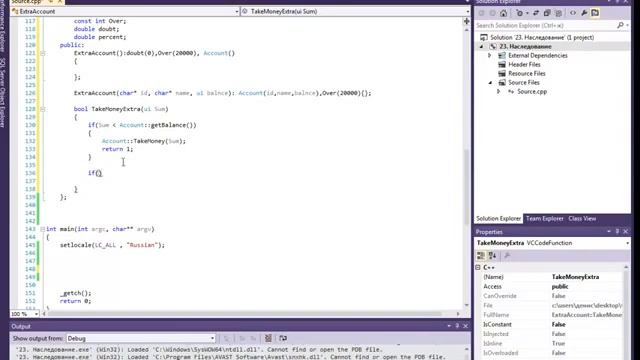640x360 pixels.
Task: Collapse the 23. Наследование project node
Action: point(482,47)
